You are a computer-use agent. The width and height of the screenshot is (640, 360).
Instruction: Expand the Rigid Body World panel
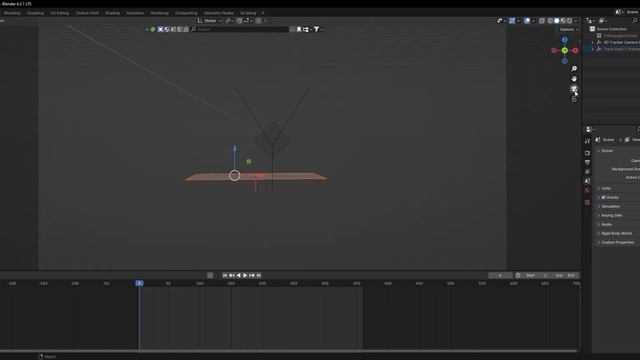click(x=615, y=233)
